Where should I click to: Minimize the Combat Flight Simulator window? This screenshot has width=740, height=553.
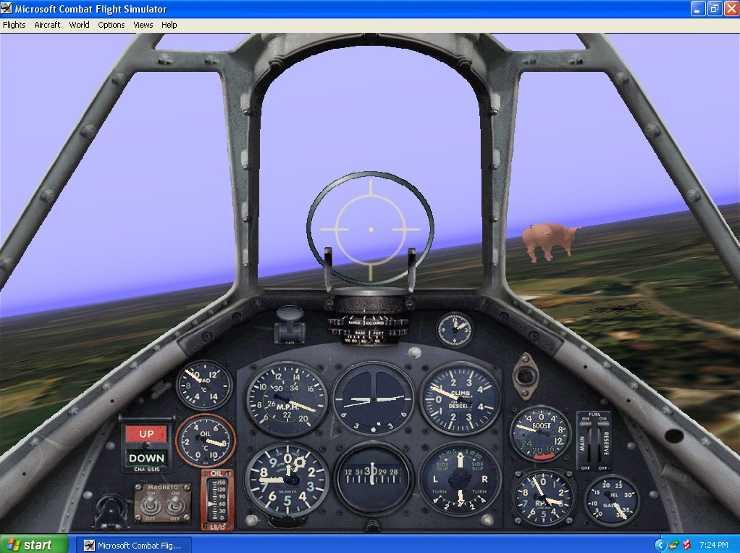click(698, 8)
